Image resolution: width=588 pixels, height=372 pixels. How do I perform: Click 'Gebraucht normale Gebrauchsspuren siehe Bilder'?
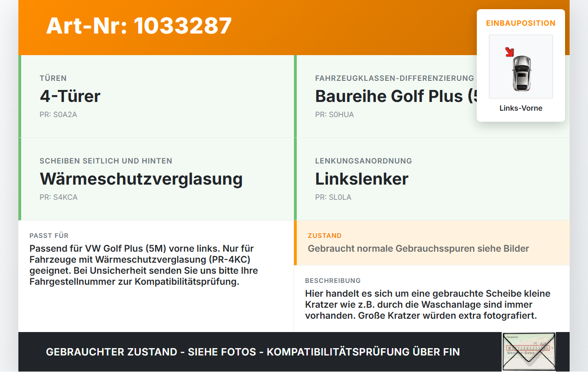pos(418,248)
